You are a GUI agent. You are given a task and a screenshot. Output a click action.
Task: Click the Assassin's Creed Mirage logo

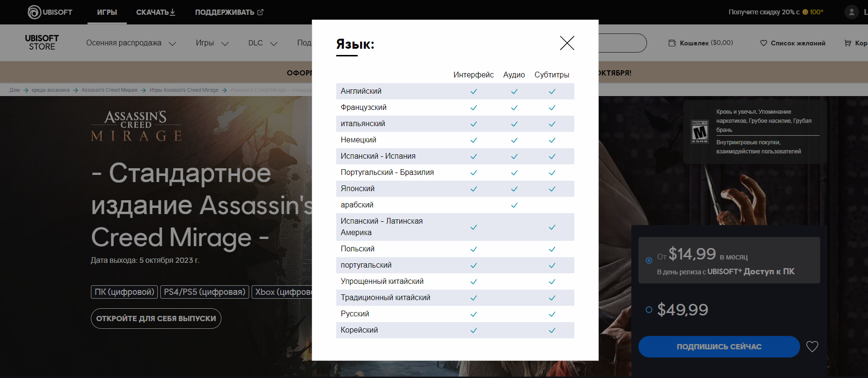[x=137, y=126]
